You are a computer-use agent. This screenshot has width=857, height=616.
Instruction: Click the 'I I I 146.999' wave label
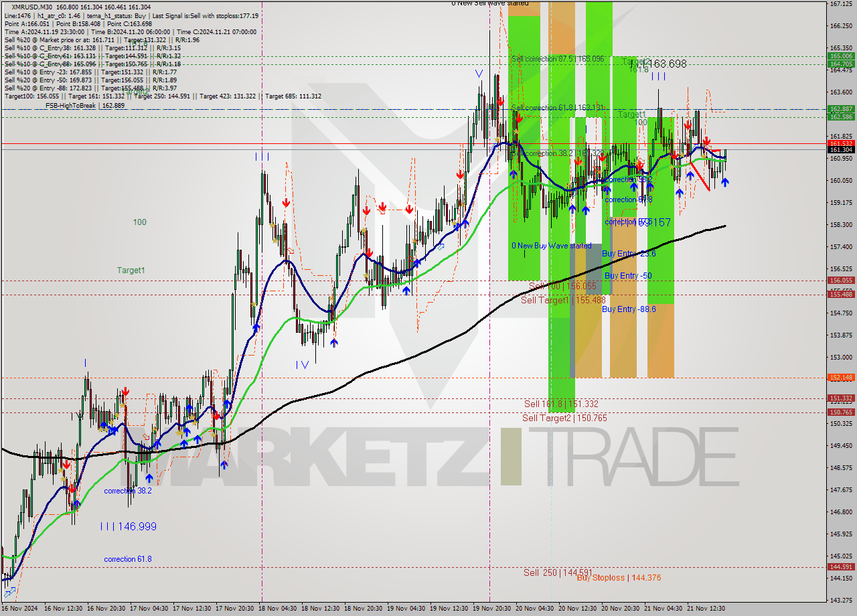click(128, 527)
